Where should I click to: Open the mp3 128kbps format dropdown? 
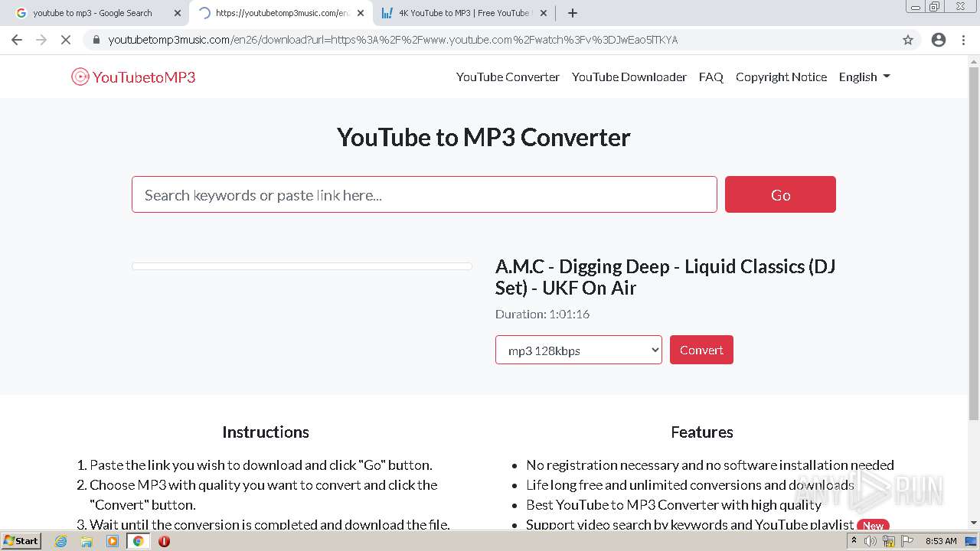tap(579, 350)
